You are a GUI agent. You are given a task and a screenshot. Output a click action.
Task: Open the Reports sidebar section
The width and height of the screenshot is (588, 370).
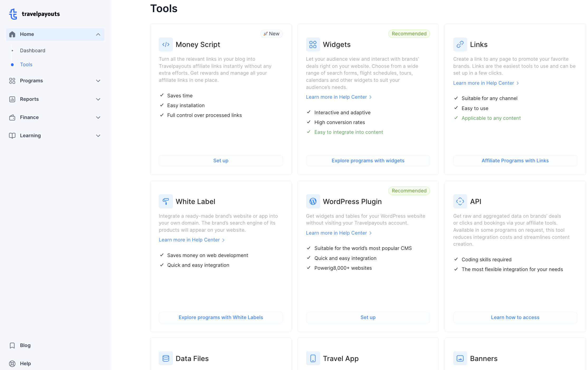(x=55, y=99)
